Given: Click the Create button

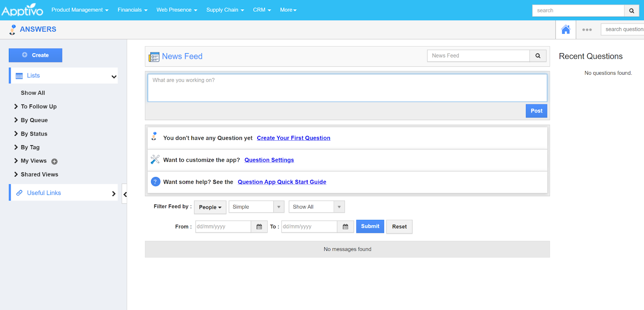Looking at the screenshot, I should pos(35,55).
